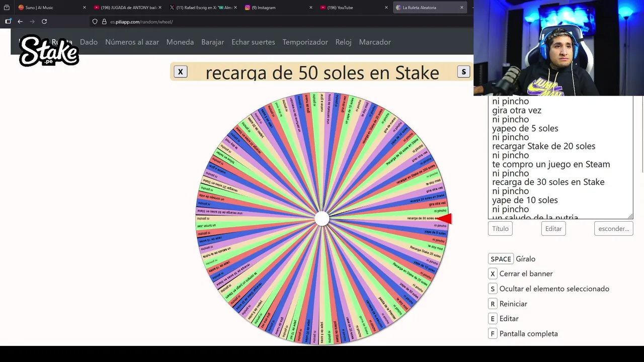This screenshot has height=362, width=644.
Task: Click 'te compro un juego en Steam' entry
Action: tap(551, 164)
